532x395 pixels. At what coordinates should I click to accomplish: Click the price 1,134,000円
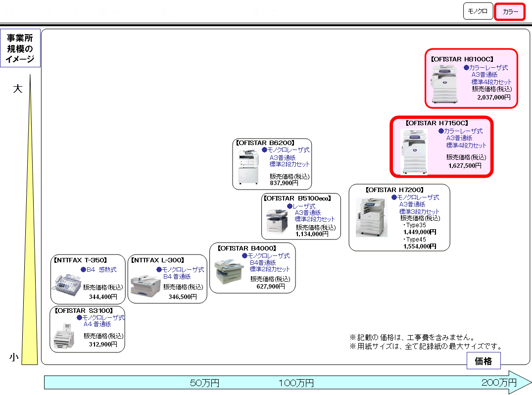(312, 234)
